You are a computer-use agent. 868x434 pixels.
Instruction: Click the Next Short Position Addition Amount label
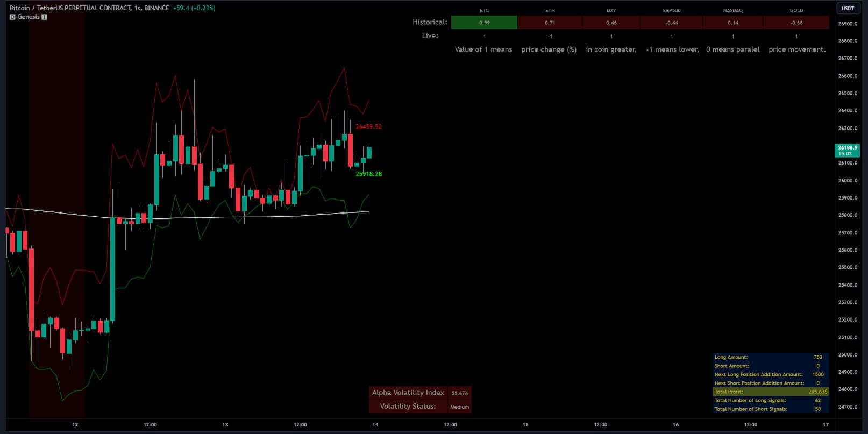pyautogui.click(x=759, y=383)
